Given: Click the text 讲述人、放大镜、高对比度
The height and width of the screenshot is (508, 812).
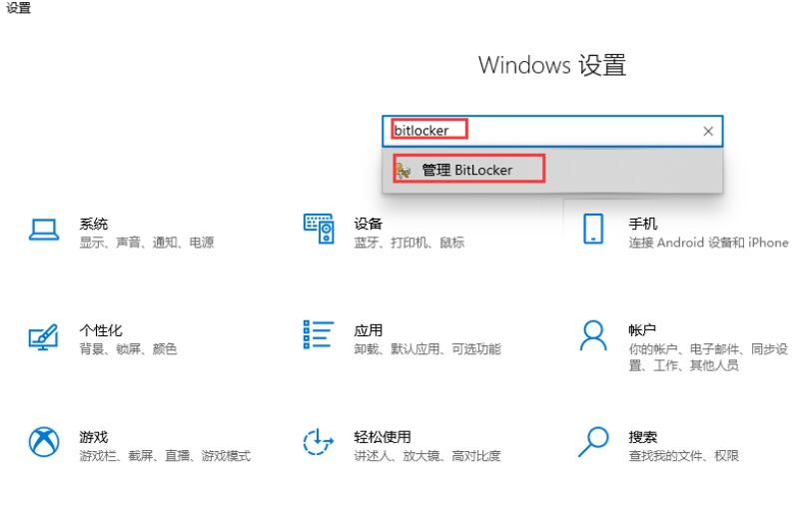Looking at the screenshot, I should 427,456.
